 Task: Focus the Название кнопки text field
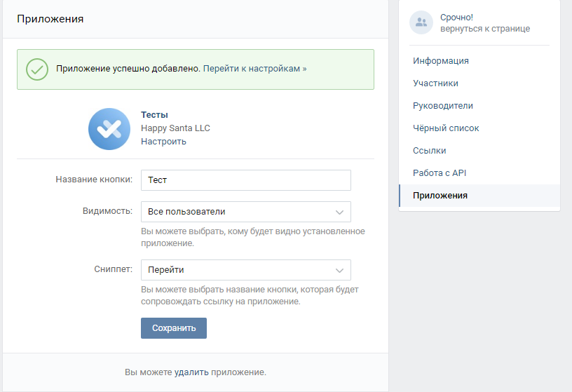245,180
